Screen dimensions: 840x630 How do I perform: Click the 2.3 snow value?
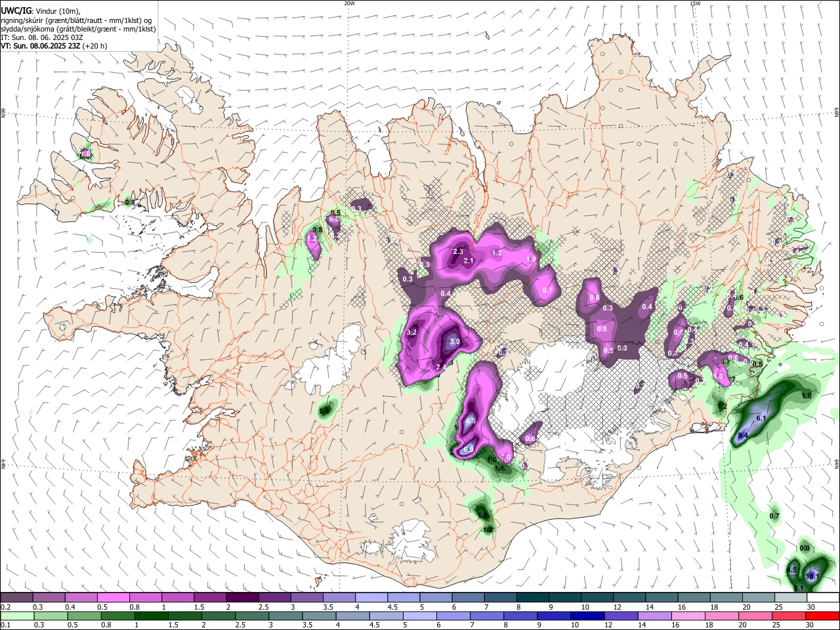(458, 251)
